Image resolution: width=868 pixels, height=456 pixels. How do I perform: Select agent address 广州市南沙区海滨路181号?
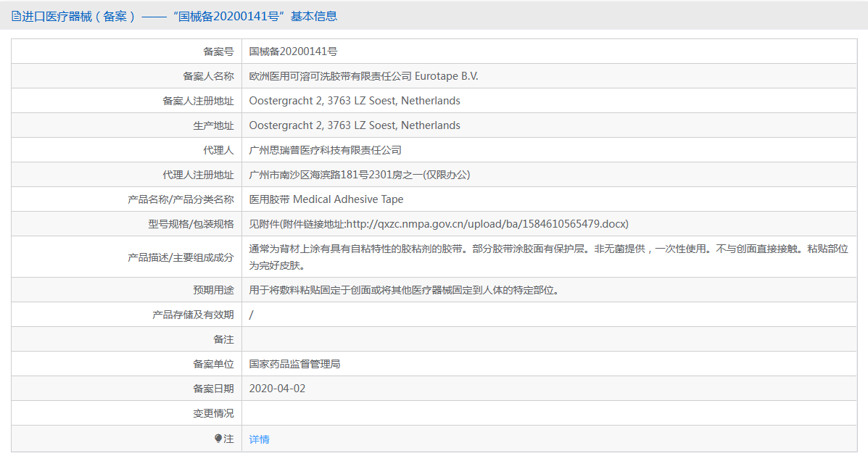359,175
